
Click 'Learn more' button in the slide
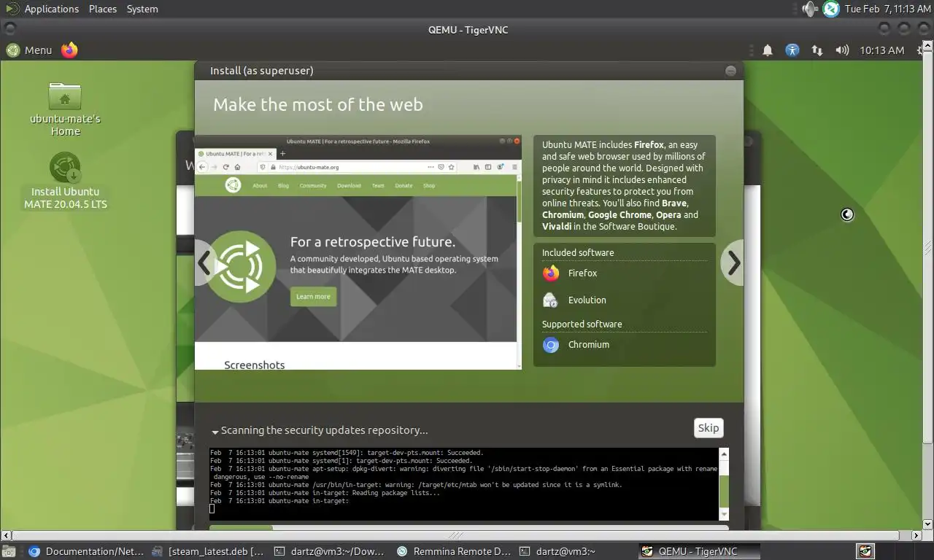tap(313, 296)
